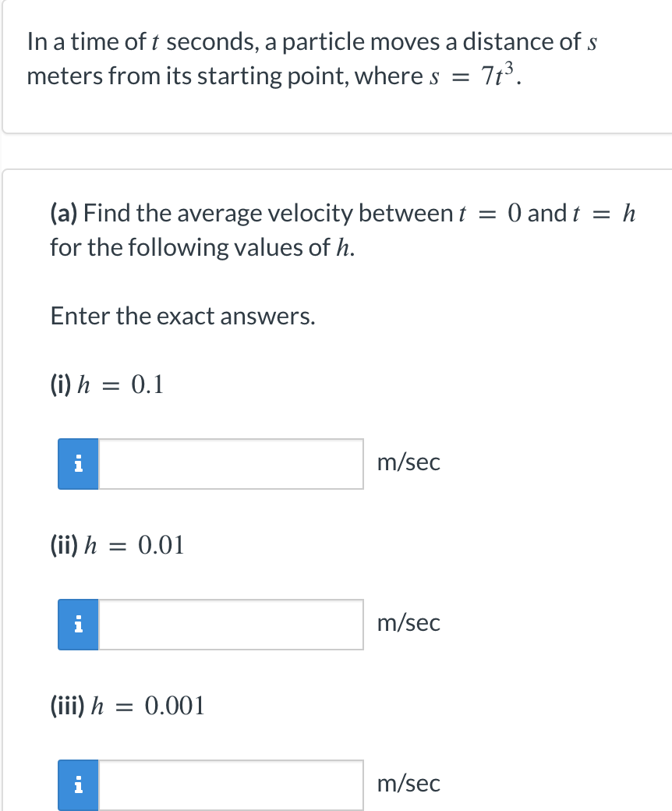Click the blue info icon for h = 0.01
The height and width of the screenshot is (811, 672).
pyautogui.click(x=78, y=625)
